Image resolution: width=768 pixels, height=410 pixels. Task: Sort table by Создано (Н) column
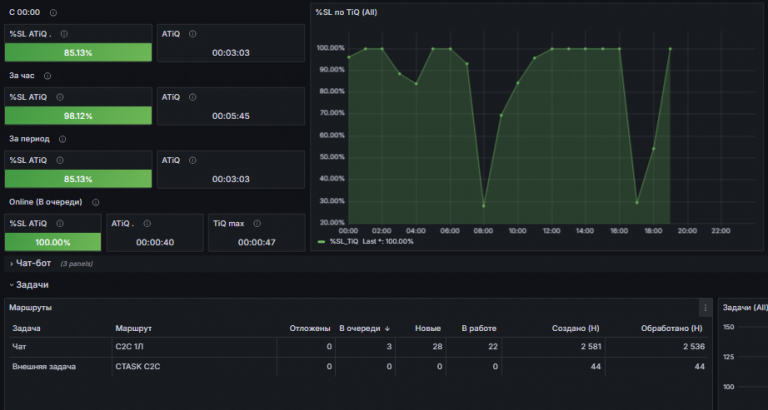576,329
